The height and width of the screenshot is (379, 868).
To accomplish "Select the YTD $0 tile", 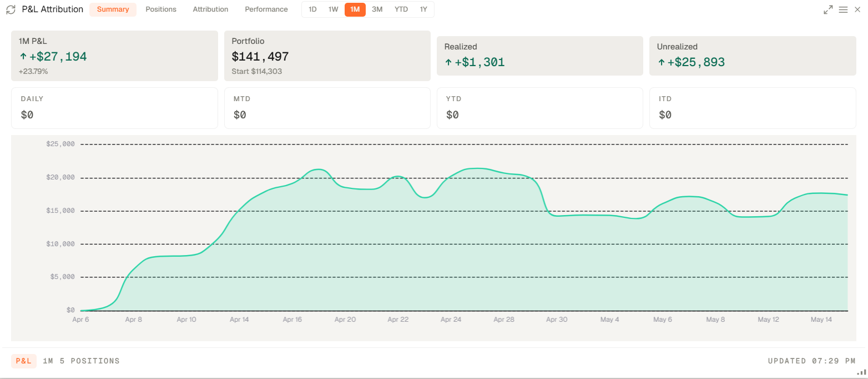I will coord(540,108).
